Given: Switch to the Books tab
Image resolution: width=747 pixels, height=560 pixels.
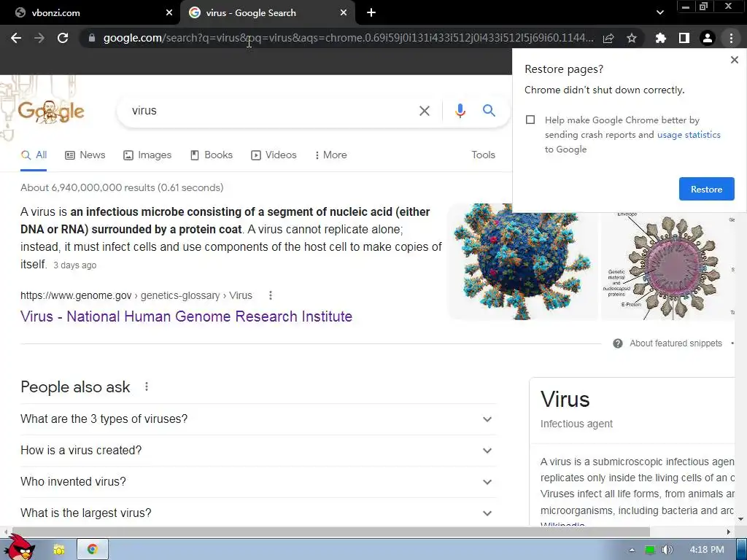Looking at the screenshot, I should click(x=212, y=155).
